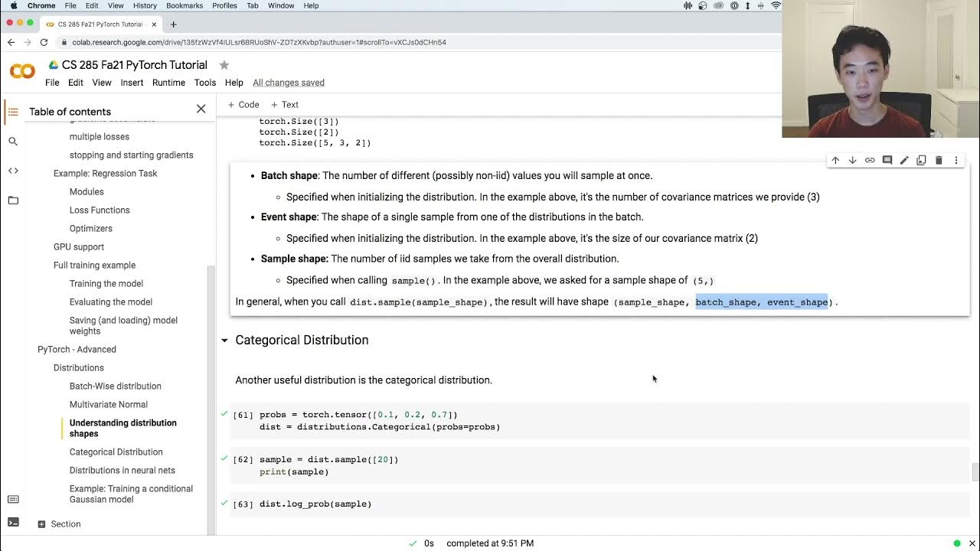Move the cell up with arrow icon

click(x=835, y=161)
